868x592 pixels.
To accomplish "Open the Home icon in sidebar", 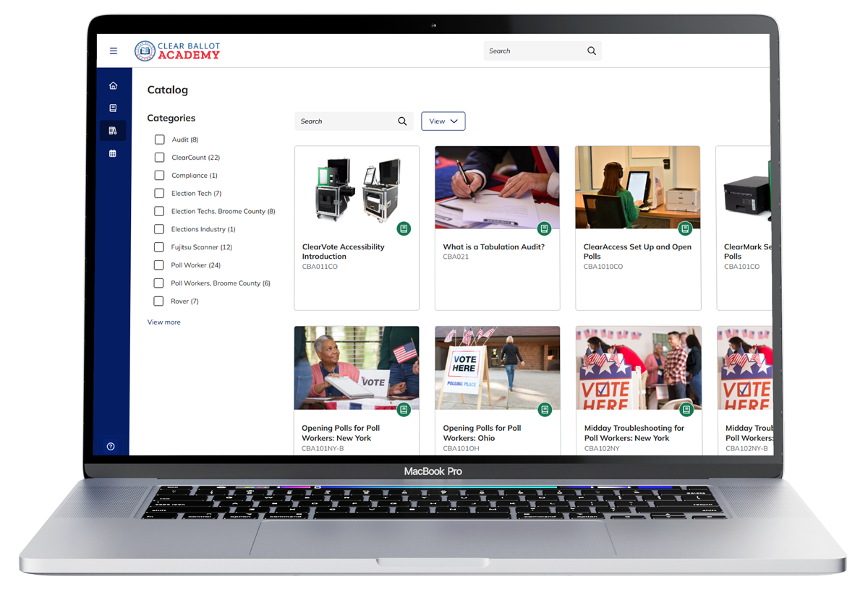I will [113, 86].
